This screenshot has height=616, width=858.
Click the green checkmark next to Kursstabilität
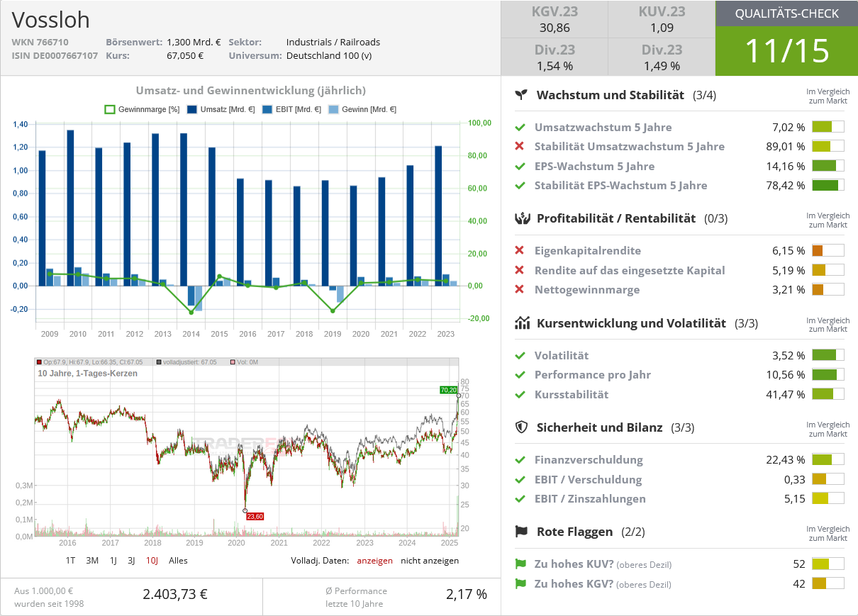pos(520,395)
